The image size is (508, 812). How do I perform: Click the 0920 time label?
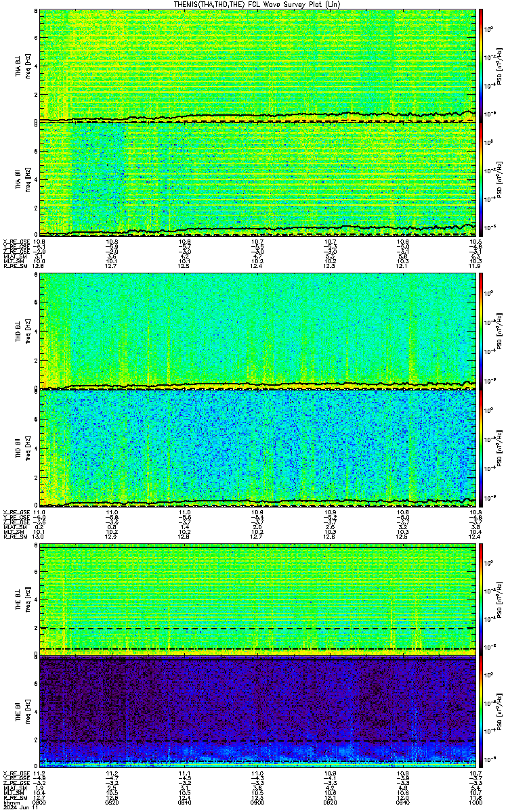330,802
